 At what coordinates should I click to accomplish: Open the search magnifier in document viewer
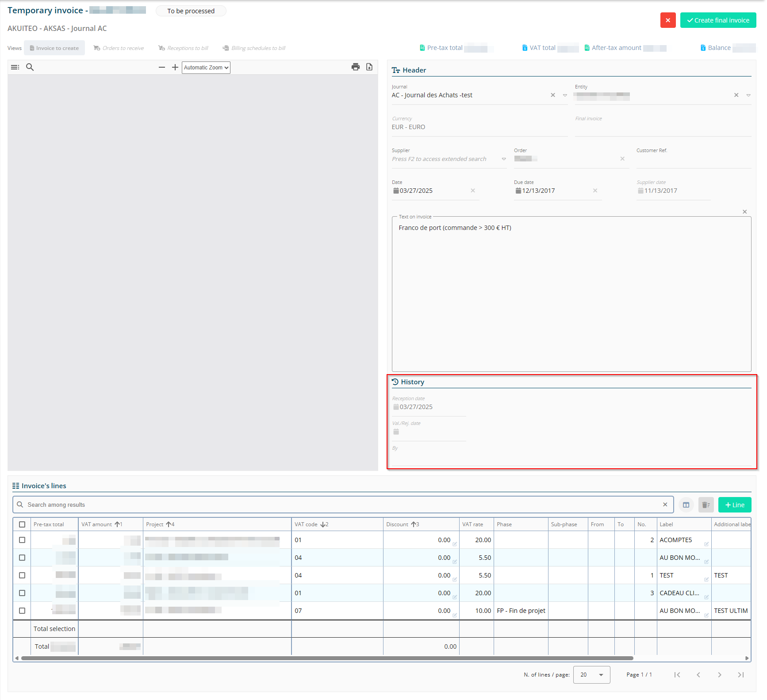(x=30, y=67)
